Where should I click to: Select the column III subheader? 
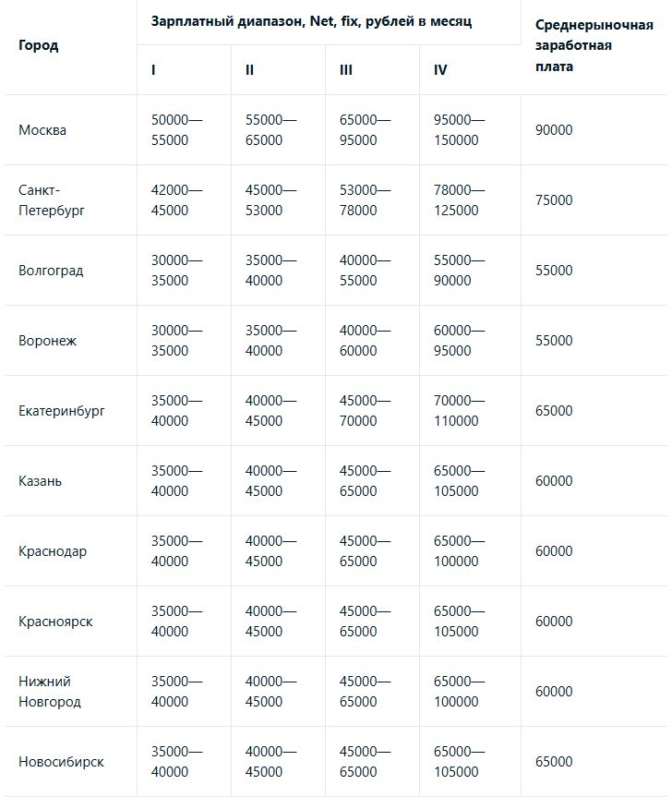pyautogui.click(x=346, y=69)
